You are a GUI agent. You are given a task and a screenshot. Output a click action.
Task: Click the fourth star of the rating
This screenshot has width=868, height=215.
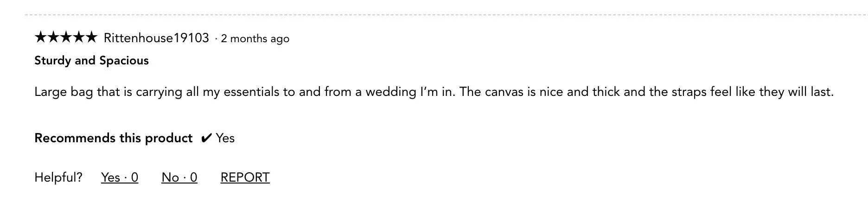click(78, 37)
